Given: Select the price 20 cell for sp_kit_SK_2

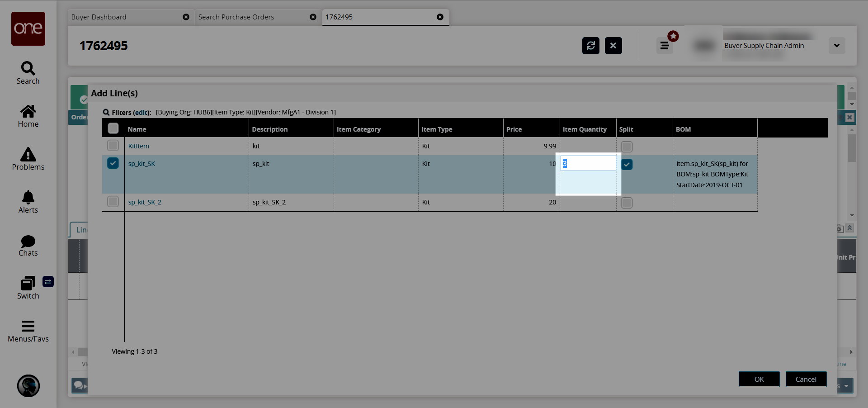Looking at the screenshot, I should [x=532, y=202].
